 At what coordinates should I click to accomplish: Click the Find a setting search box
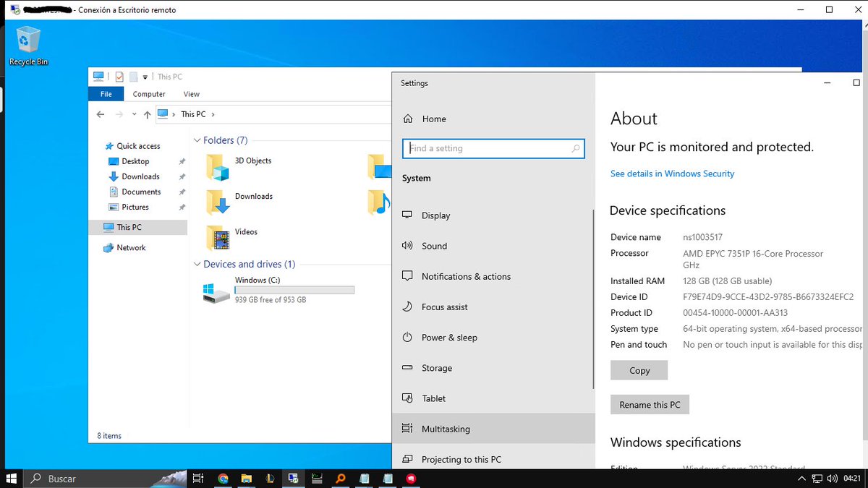pyautogui.click(x=493, y=148)
